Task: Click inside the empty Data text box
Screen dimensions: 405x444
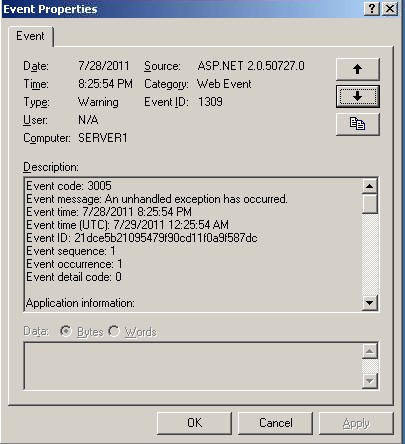Action: 193,366
